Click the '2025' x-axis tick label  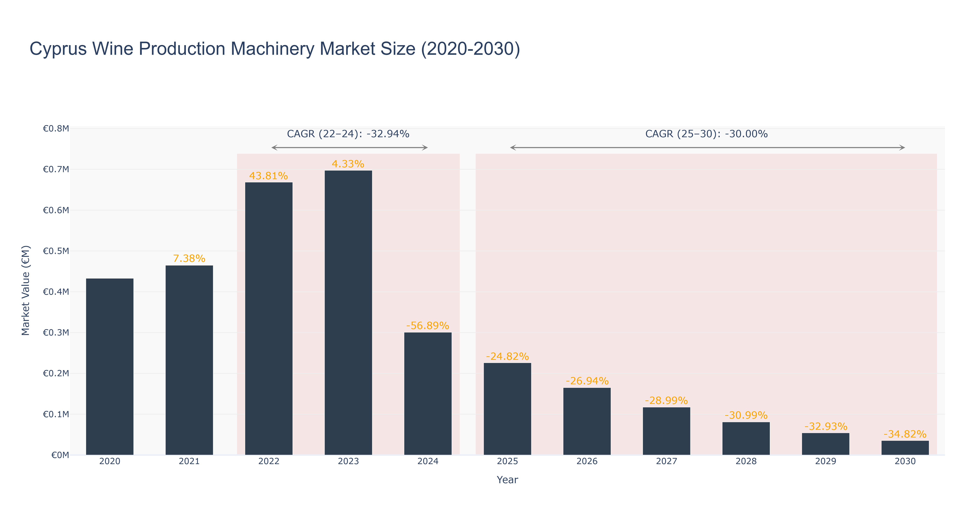point(507,461)
